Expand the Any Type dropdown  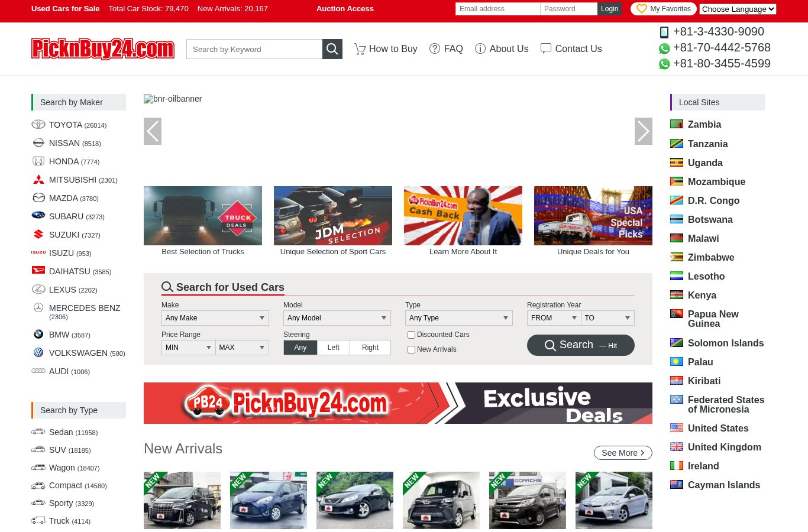[459, 318]
